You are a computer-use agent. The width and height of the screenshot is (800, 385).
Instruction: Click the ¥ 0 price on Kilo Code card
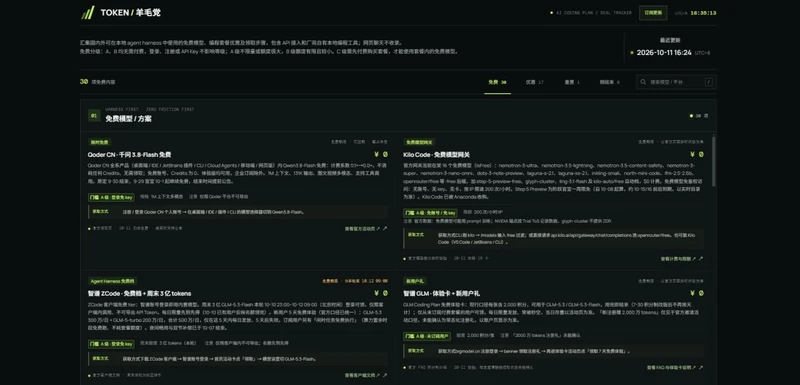(696, 155)
